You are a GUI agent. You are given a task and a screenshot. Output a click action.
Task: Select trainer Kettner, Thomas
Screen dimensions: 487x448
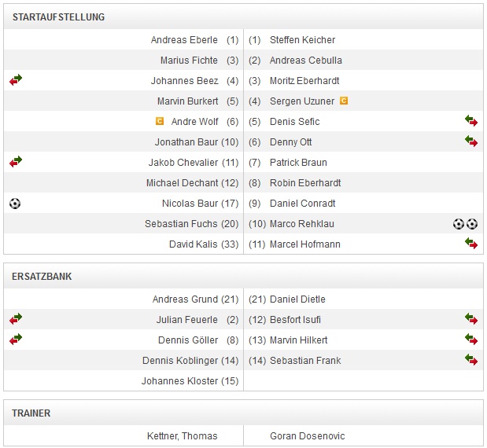tap(183, 435)
